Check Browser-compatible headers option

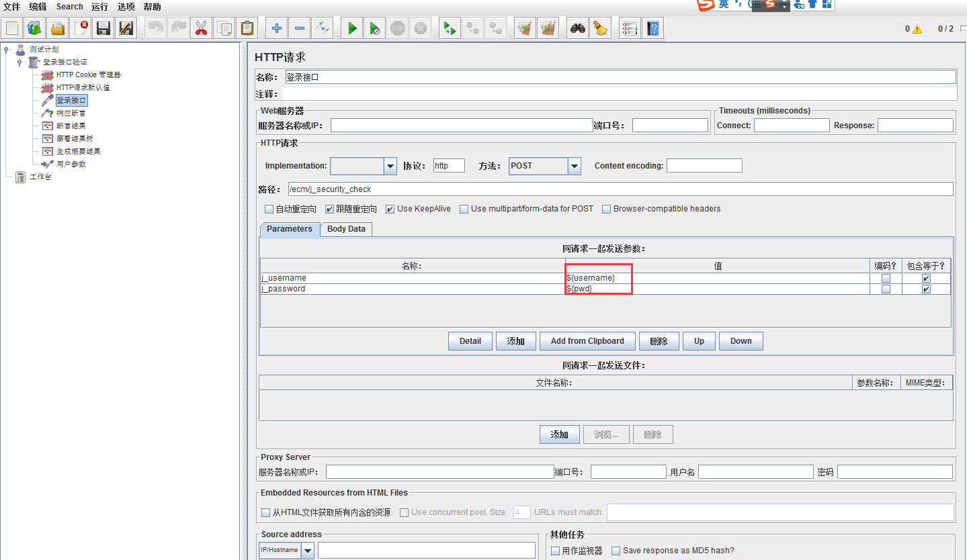[x=607, y=209]
